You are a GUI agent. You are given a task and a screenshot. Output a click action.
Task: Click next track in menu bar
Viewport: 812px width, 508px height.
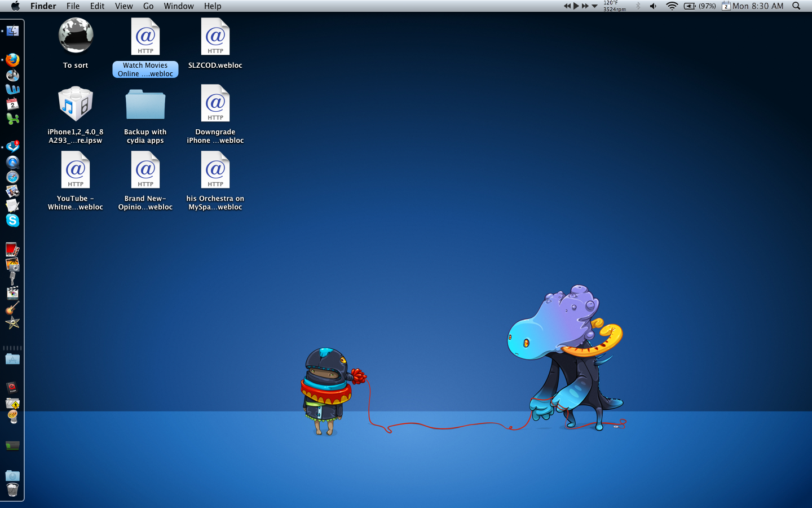coord(585,6)
